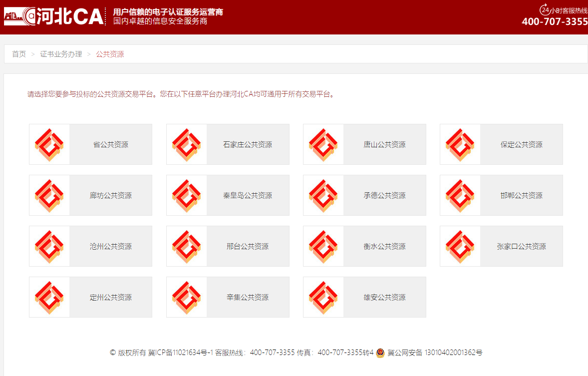Click the 24-hour hotline clock icon

pyautogui.click(x=545, y=9)
